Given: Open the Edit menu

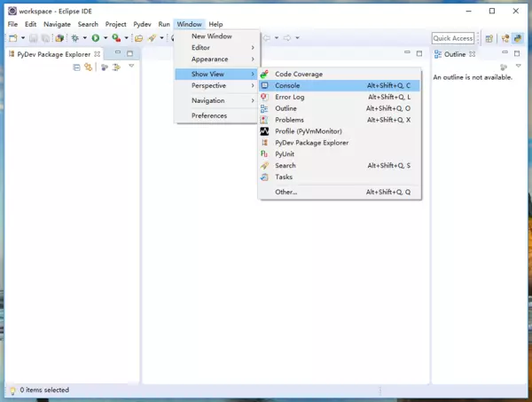Looking at the screenshot, I should [x=30, y=24].
